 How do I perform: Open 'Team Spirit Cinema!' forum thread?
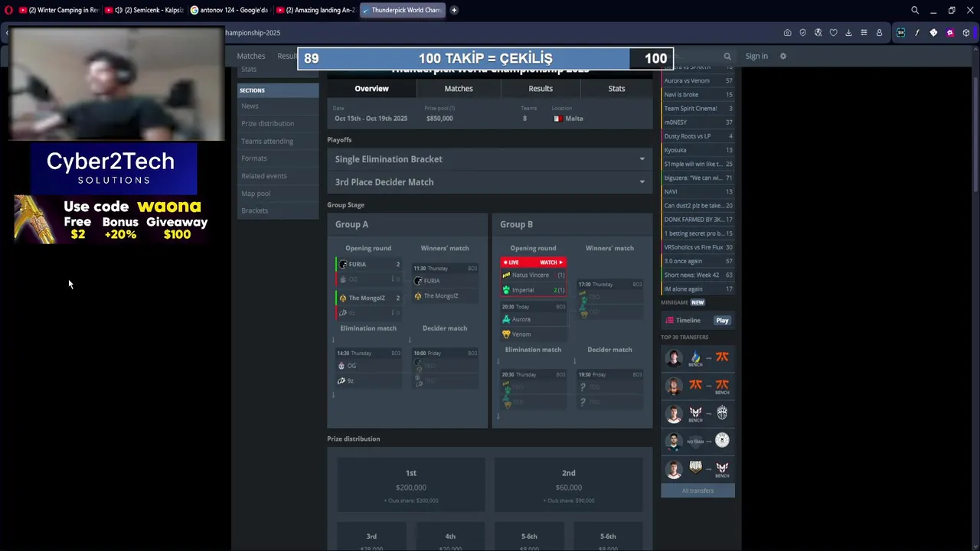(x=697, y=109)
